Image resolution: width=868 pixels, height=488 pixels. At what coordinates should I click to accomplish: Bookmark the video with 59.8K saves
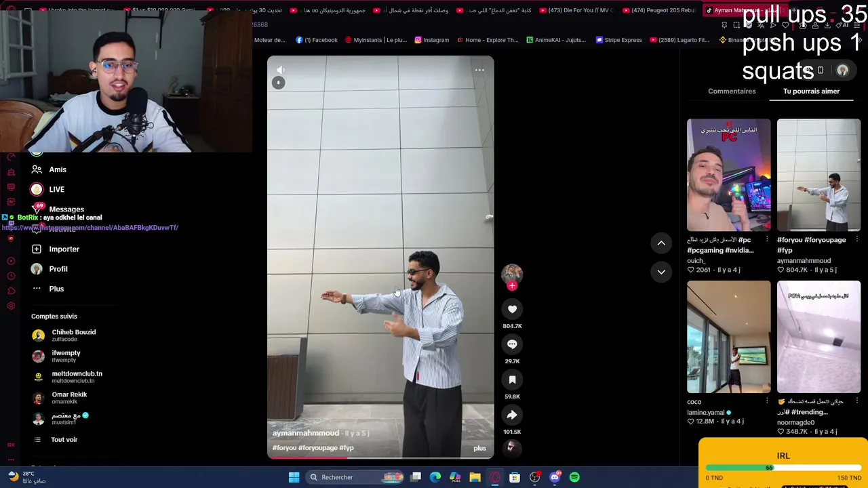coord(512,380)
